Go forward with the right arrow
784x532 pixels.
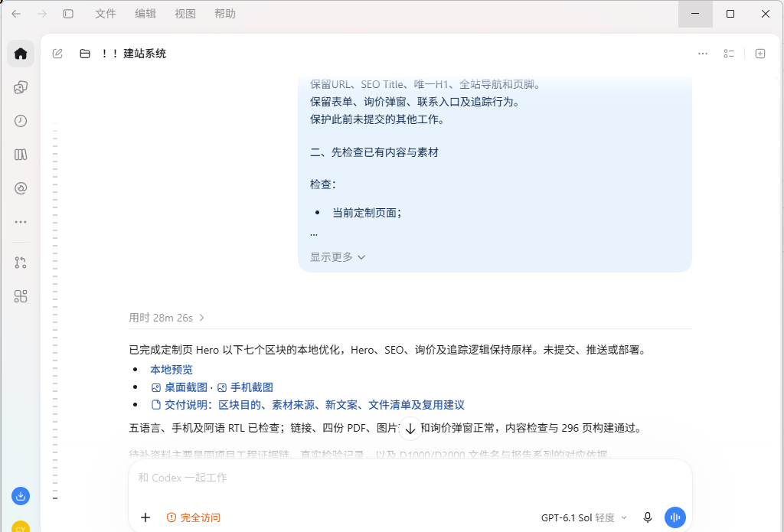click(42, 14)
